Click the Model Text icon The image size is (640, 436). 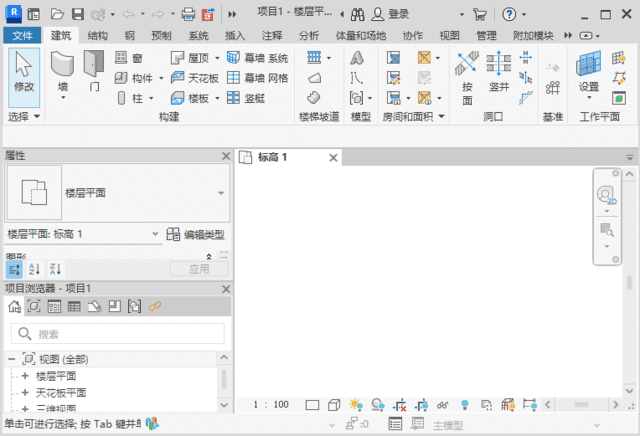[357, 58]
